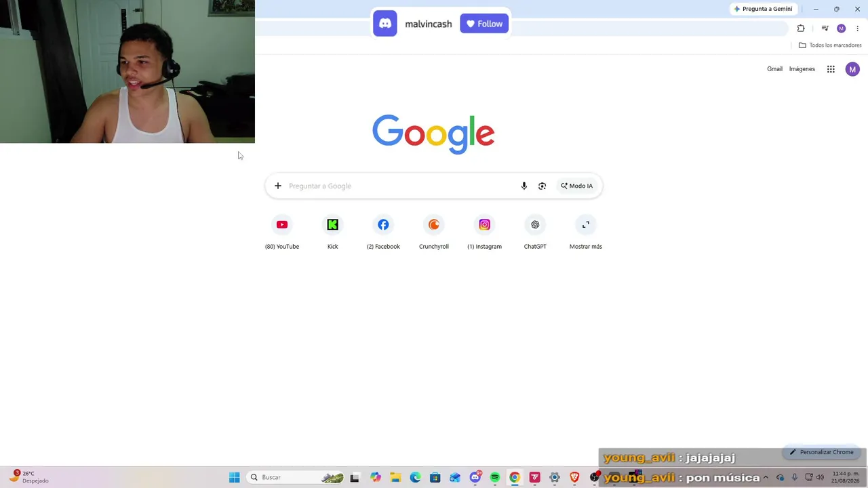Click Pregunta a Gemini button
The height and width of the screenshot is (488, 868).
pyautogui.click(x=763, y=9)
